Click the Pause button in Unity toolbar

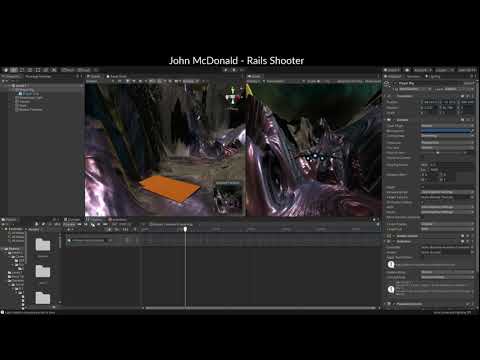tap(234, 70)
